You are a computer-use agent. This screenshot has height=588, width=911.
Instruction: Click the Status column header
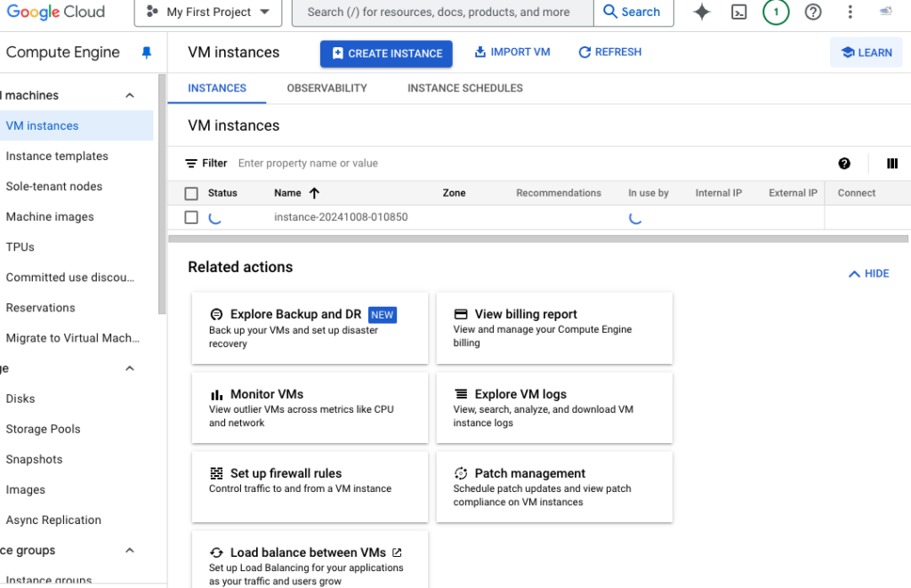222,193
